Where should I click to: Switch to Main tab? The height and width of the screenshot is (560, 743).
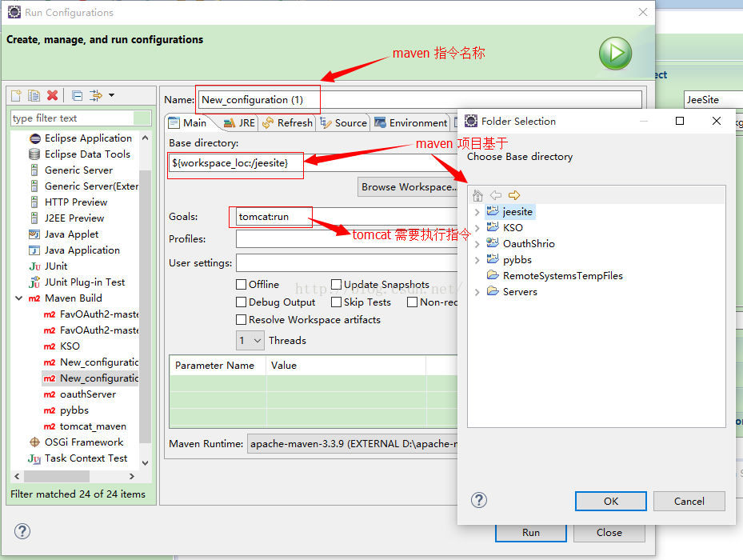(188, 123)
